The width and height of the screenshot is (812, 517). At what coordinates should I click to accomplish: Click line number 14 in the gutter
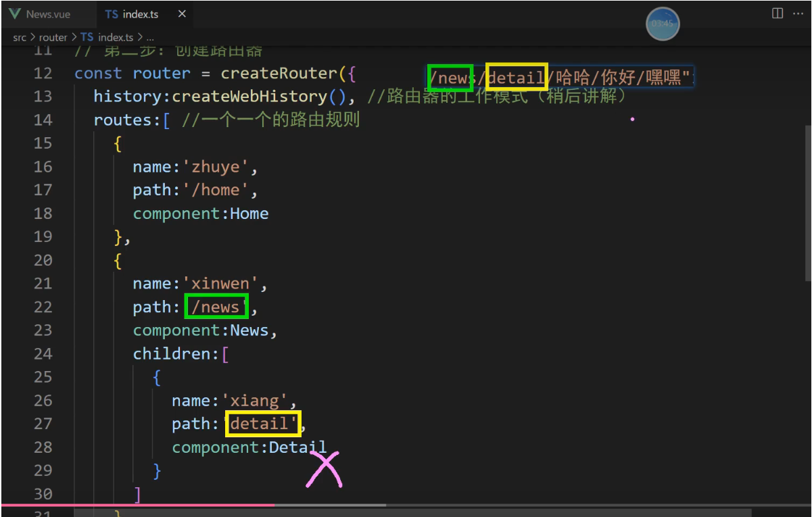pyautogui.click(x=43, y=120)
